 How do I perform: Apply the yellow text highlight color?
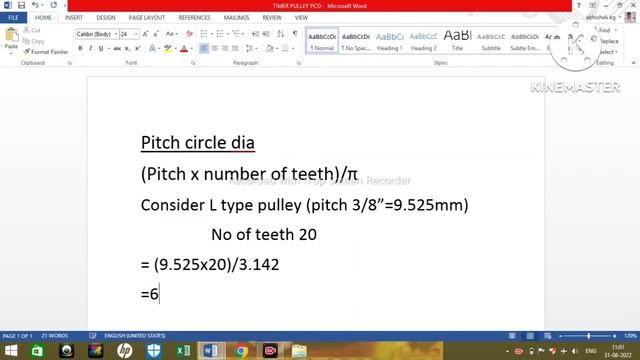[168, 49]
